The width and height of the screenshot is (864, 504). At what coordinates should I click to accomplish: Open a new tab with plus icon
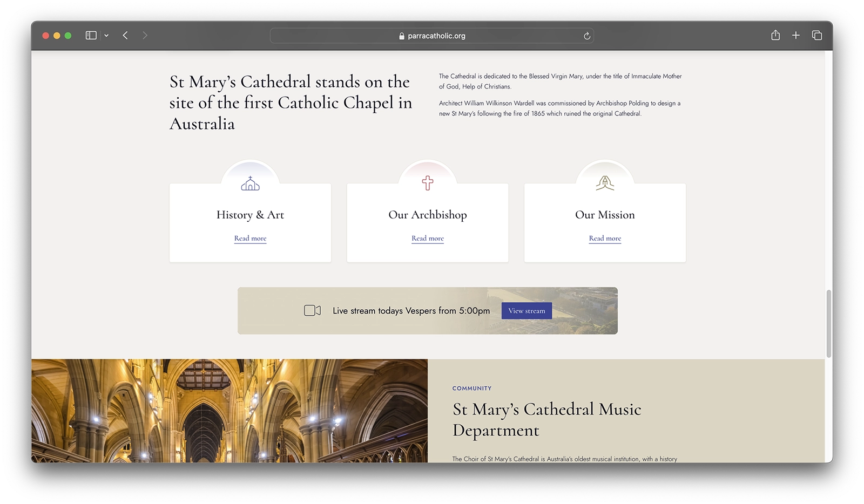(x=796, y=36)
